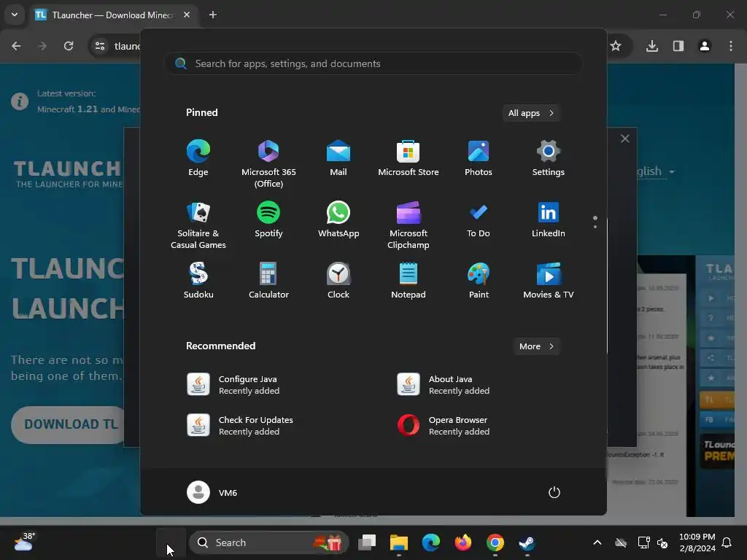Click the power button in Start menu
The height and width of the screenshot is (560, 747).
pos(554,492)
